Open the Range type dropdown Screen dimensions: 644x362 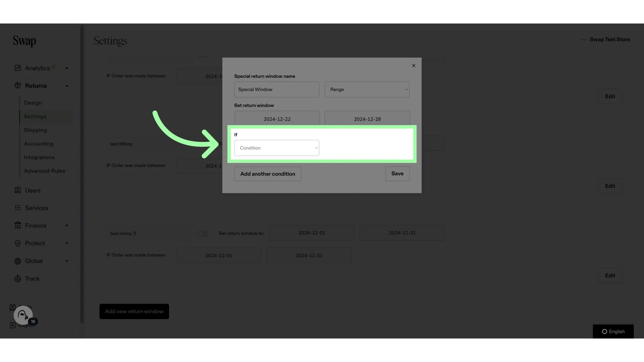click(x=367, y=89)
